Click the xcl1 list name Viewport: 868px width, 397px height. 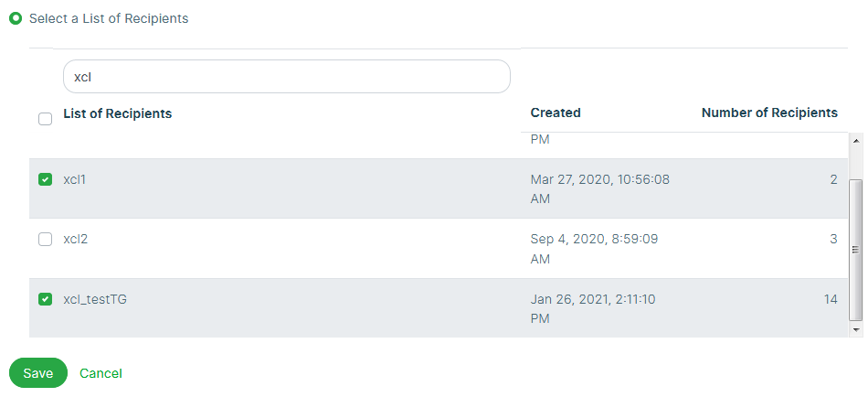point(75,180)
